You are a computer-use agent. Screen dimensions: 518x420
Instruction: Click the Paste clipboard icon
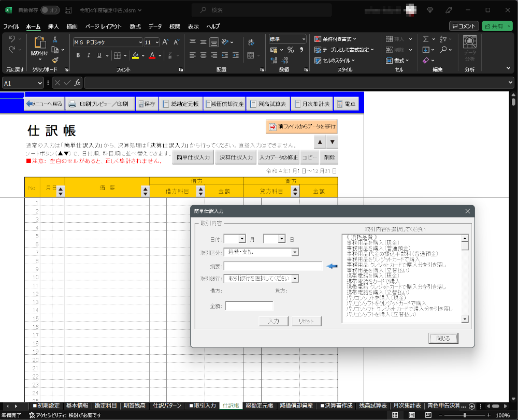pyautogui.click(x=40, y=43)
